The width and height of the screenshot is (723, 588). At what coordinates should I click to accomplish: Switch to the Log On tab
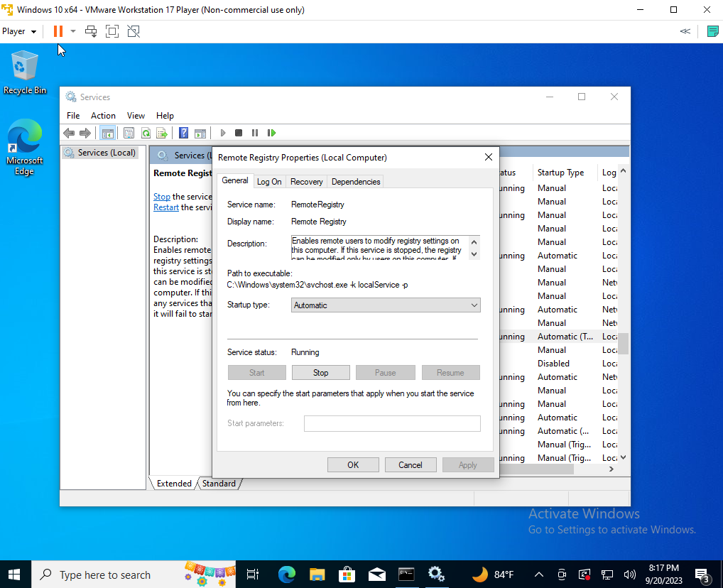(269, 182)
